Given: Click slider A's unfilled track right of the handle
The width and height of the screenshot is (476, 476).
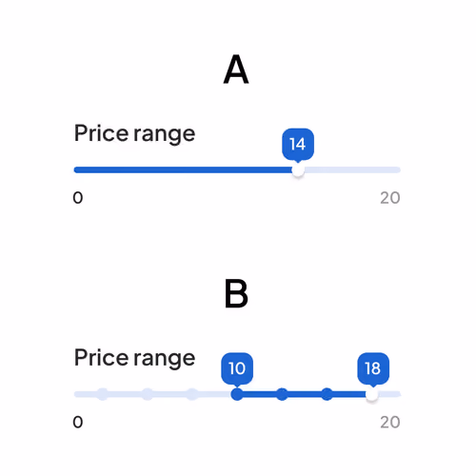Looking at the screenshot, I should pos(352,170).
